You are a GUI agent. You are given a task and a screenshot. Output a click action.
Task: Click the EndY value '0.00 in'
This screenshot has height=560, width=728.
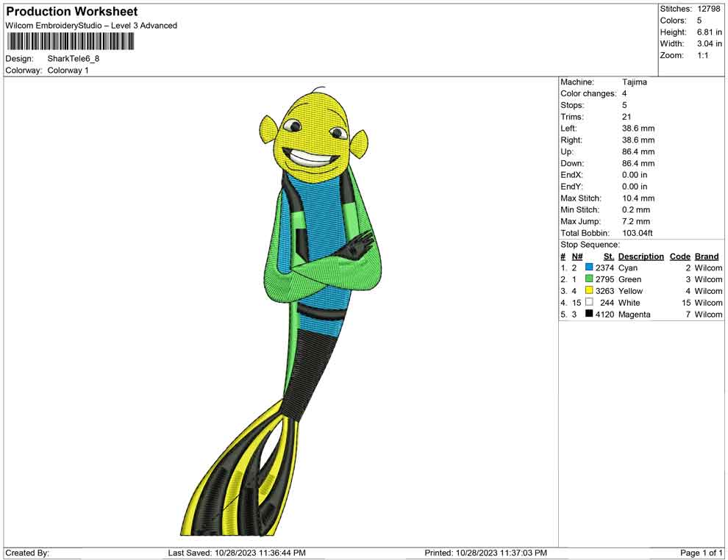[x=635, y=187]
